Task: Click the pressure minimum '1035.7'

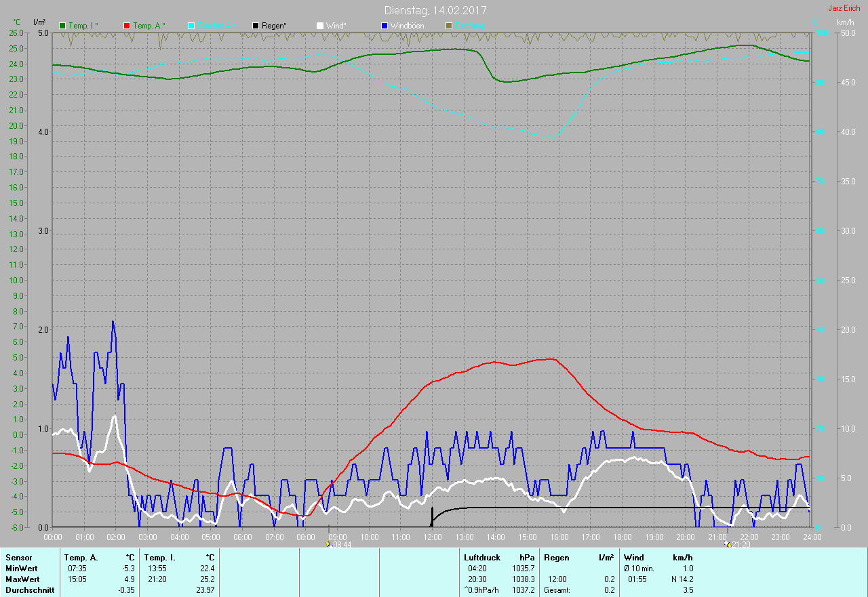Action: click(523, 569)
